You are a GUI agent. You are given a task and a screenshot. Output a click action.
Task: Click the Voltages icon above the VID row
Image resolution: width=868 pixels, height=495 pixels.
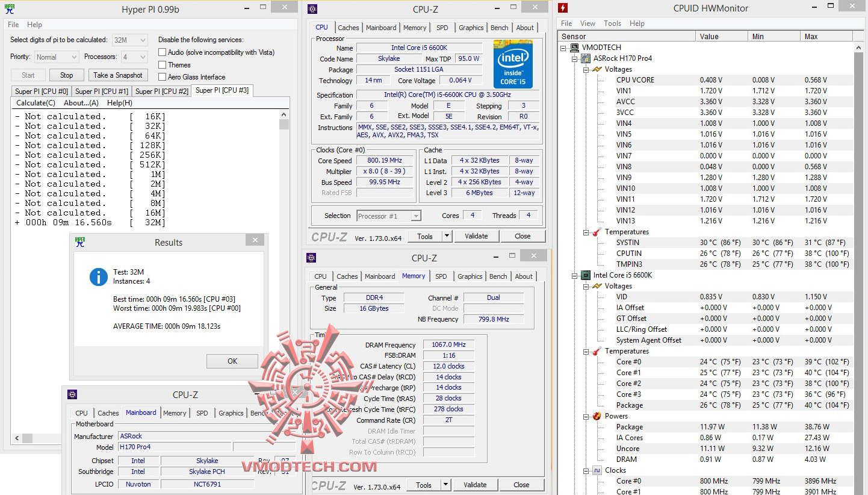[x=597, y=286]
